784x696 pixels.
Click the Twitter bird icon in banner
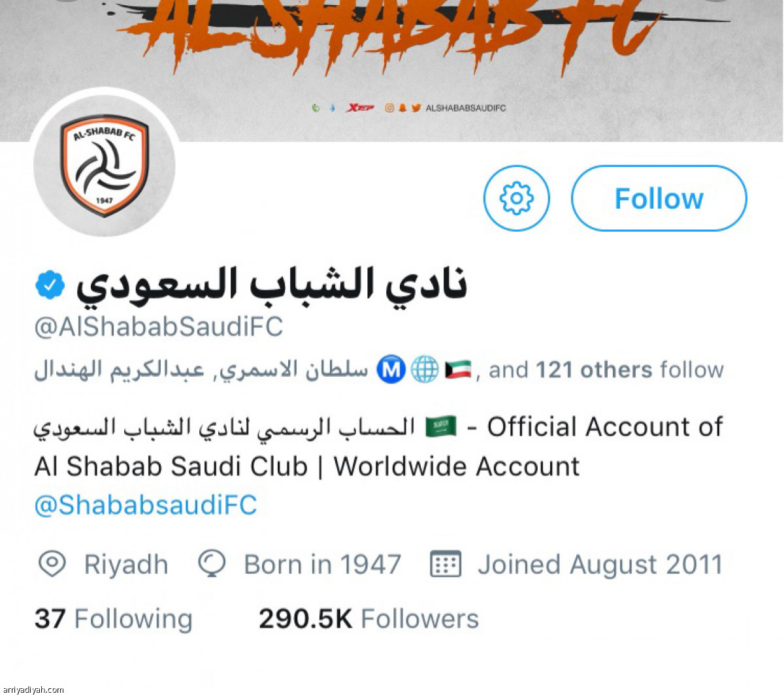coord(416,108)
